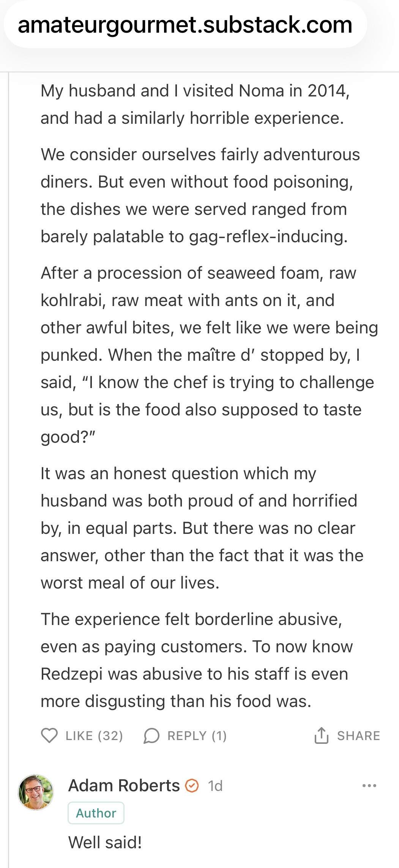Tap the amateurgourmet.substack.com address bar

pos(185,25)
